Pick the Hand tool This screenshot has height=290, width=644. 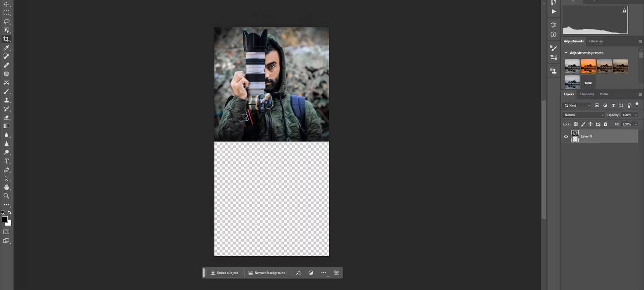pyautogui.click(x=6, y=187)
